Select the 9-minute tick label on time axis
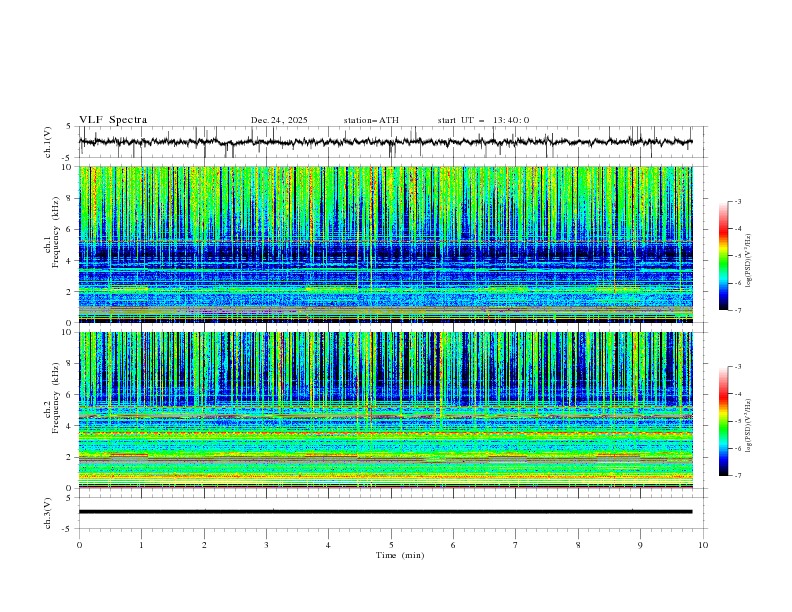This screenshot has height=612, width=792. coord(641,545)
